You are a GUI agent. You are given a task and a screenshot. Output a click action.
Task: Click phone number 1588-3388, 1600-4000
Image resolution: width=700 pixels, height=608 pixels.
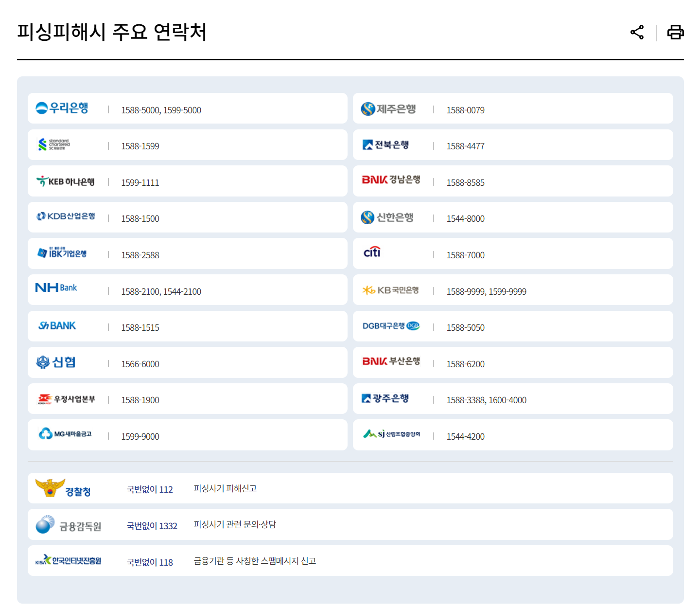click(486, 400)
